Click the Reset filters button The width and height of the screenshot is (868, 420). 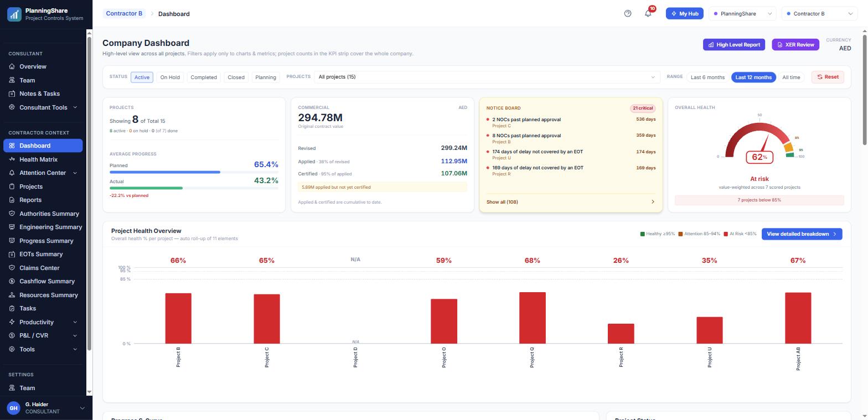(828, 77)
